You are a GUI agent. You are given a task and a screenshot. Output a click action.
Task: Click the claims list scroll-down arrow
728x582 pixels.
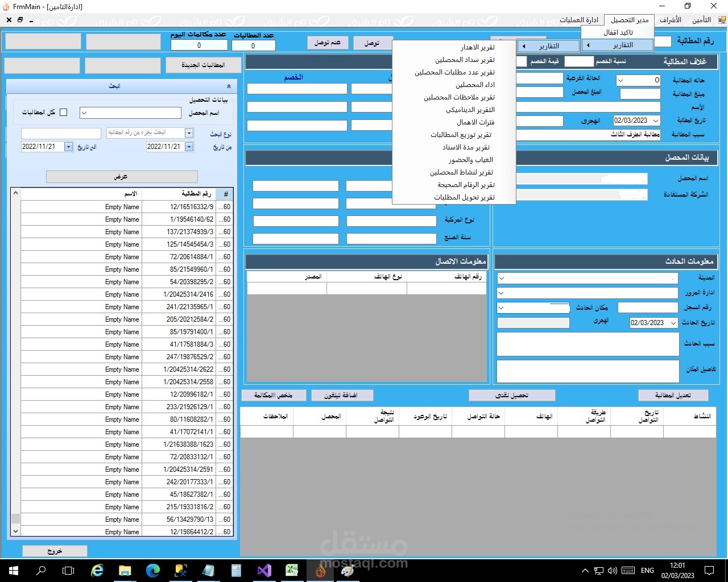[15, 531]
